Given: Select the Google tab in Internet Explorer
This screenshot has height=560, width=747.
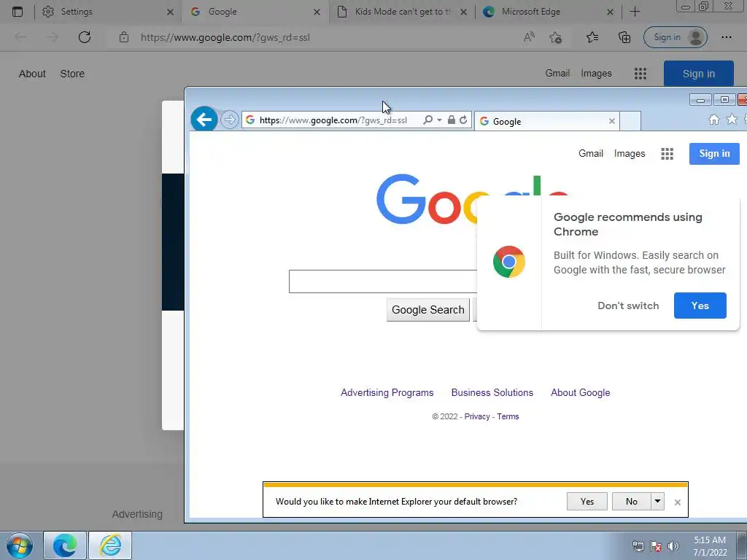Looking at the screenshot, I should click(x=547, y=121).
